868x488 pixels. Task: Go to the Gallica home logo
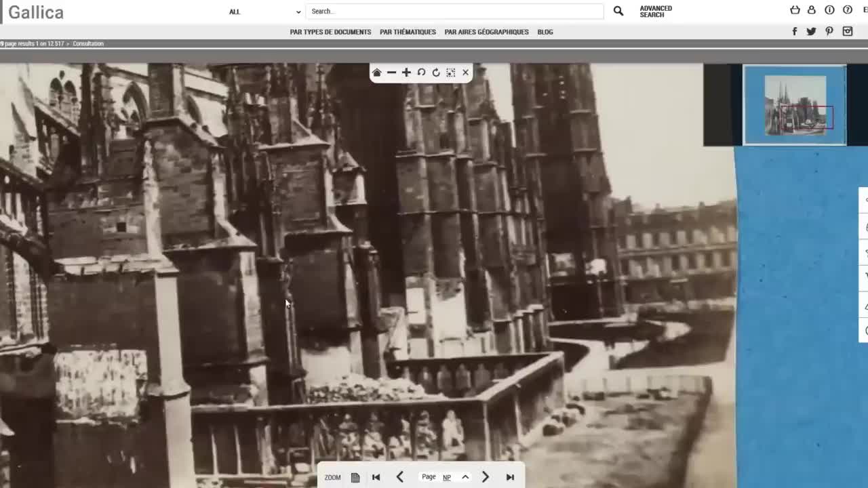[x=36, y=12]
